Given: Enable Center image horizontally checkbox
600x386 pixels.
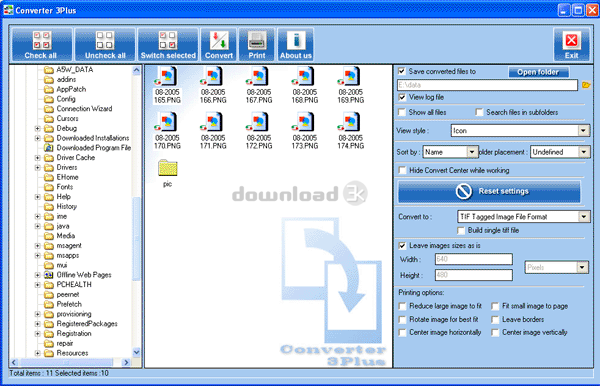Looking at the screenshot, I should coord(402,332).
